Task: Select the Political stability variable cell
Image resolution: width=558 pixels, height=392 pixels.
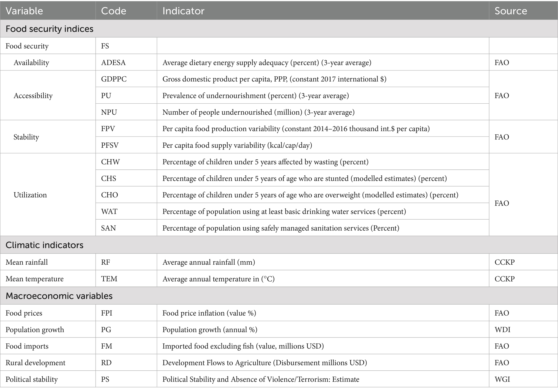Action: tap(32, 379)
